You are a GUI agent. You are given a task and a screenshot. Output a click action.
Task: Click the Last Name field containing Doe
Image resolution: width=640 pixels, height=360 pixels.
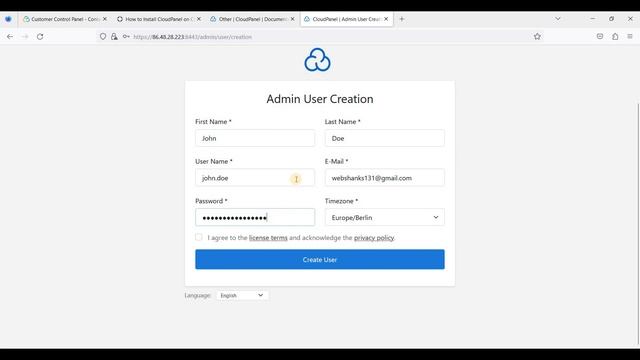(x=384, y=138)
